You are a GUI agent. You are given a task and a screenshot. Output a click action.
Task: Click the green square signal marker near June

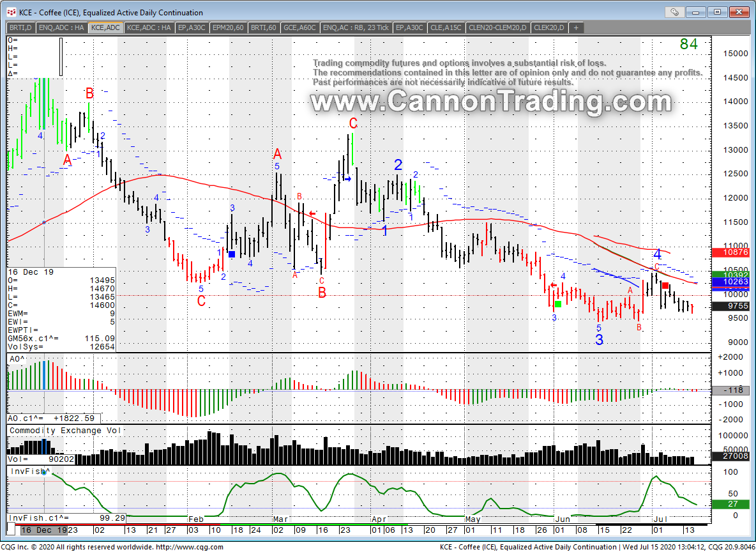[x=557, y=304]
